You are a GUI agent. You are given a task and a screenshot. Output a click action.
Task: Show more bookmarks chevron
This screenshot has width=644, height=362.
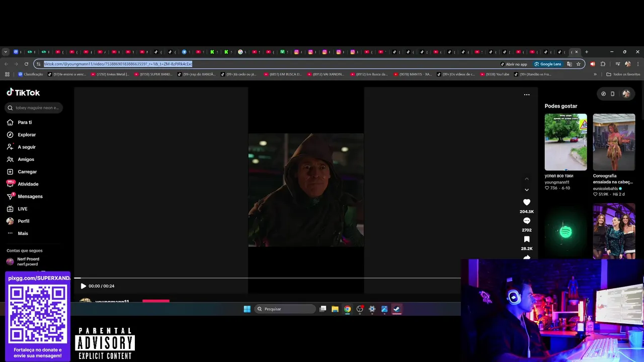click(x=595, y=74)
